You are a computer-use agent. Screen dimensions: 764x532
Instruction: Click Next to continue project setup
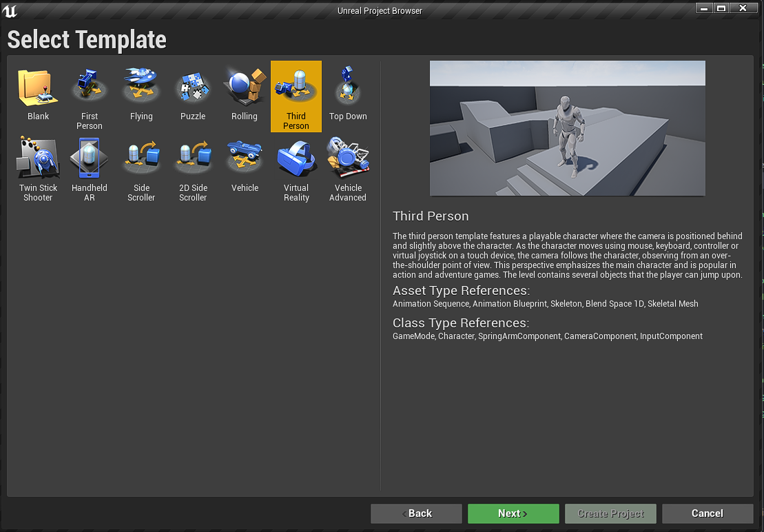click(513, 513)
